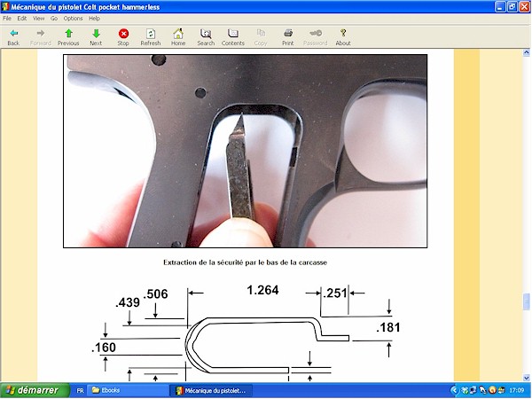Open the Help menu
Screen dimensions: 532x399
tap(95, 18)
